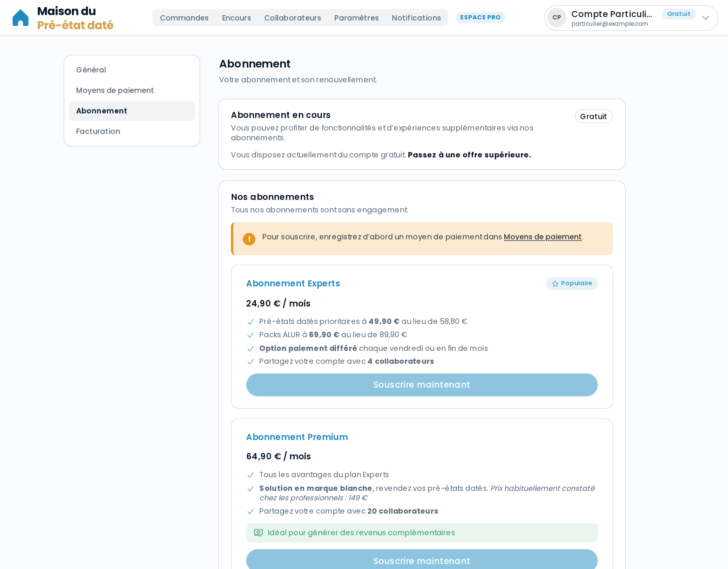Click checkmark next to Packs ALUR
Image resolution: width=728 pixels, height=569 pixels.
(x=250, y=335)
